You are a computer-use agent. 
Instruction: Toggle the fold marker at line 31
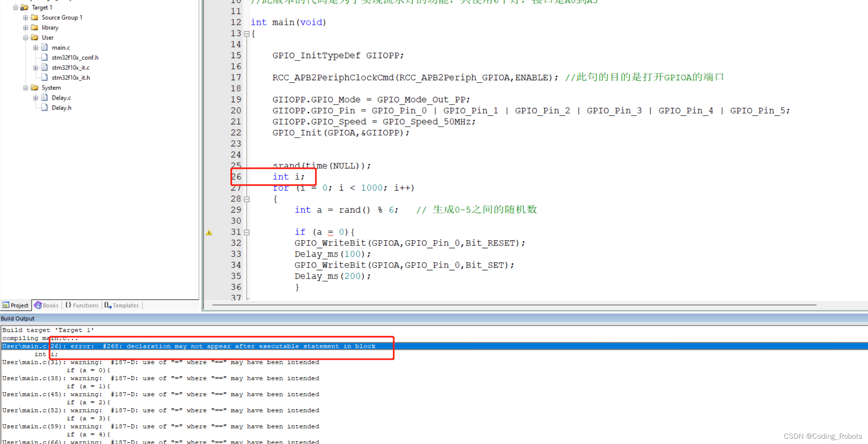[x=247, y=232]
